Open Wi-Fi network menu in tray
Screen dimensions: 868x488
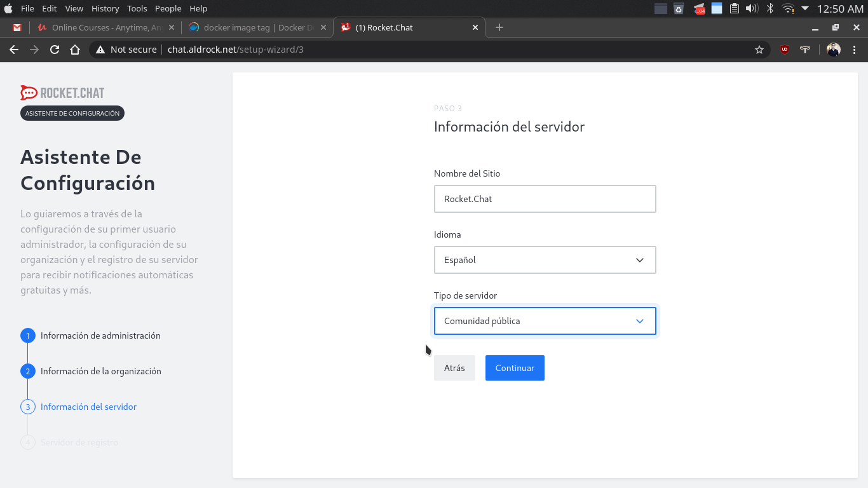pyautogui.click(x=788, y=8)
